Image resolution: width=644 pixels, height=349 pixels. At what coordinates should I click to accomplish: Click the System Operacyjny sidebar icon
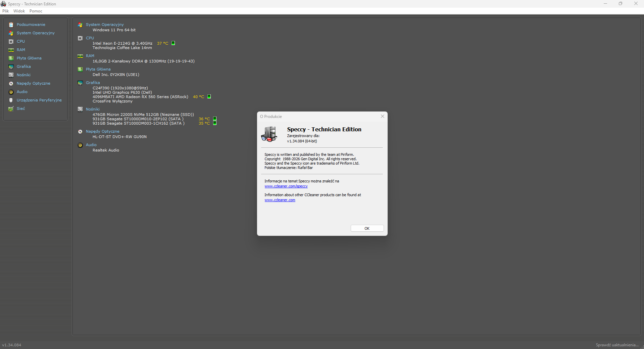tap(11, 33)
